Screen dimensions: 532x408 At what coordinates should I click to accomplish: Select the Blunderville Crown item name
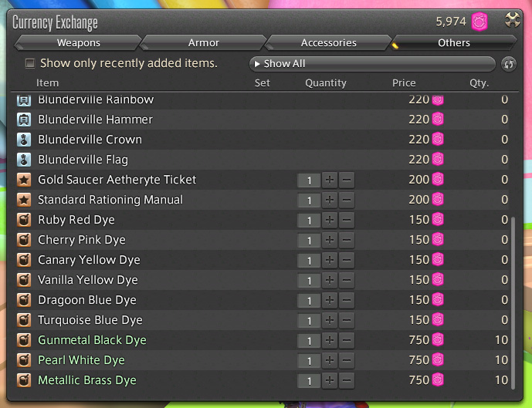[x=90, y=140]
